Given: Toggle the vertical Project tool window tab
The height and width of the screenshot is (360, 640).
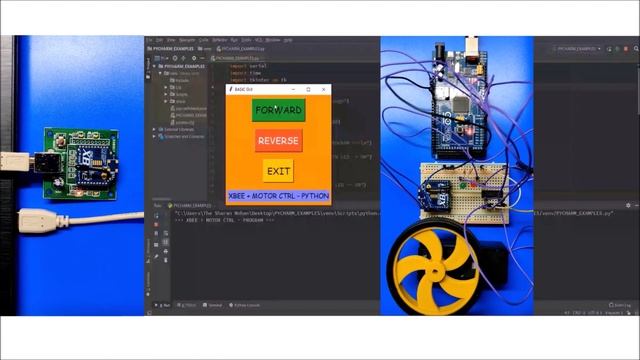Looking at the screenshot, I should point(148,68).
